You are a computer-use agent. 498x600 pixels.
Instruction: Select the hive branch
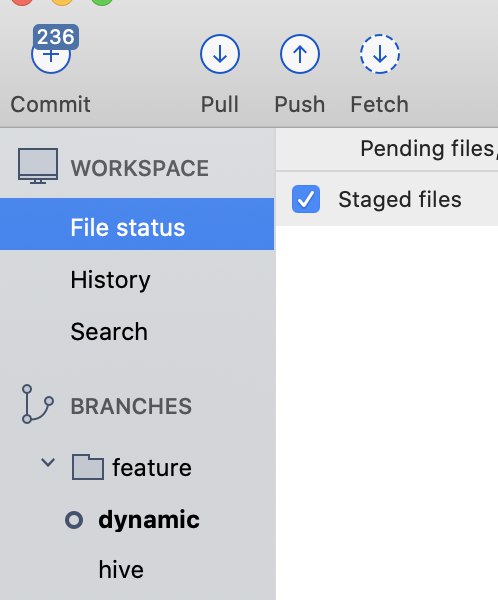(121, 569)
